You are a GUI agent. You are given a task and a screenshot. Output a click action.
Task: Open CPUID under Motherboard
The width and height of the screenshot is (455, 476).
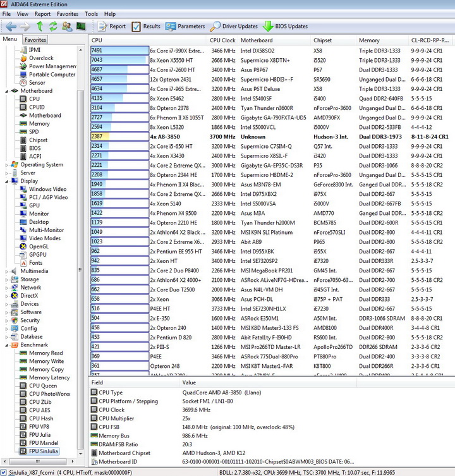click(x=37, y=107)
